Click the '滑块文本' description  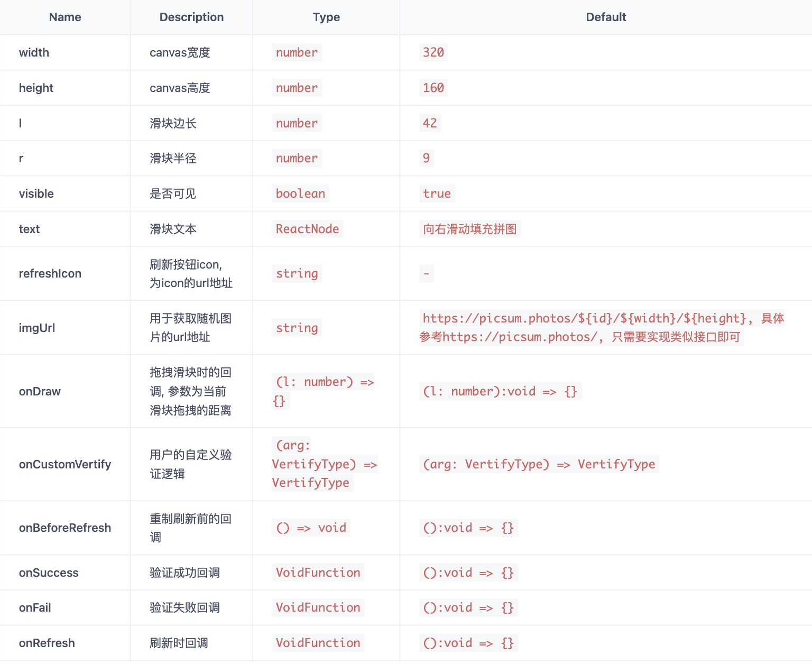click(173, 229)
